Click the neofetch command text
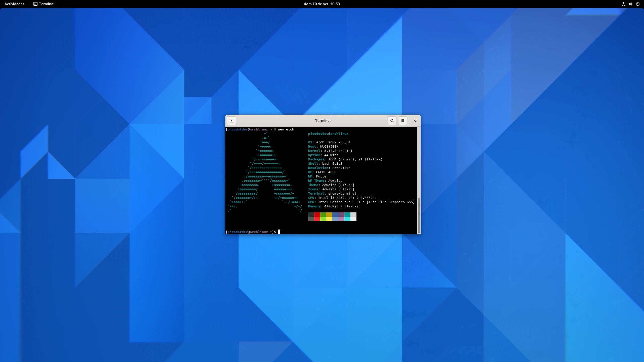The width and height of the screenshot is (644, 362). pos(286,129)
